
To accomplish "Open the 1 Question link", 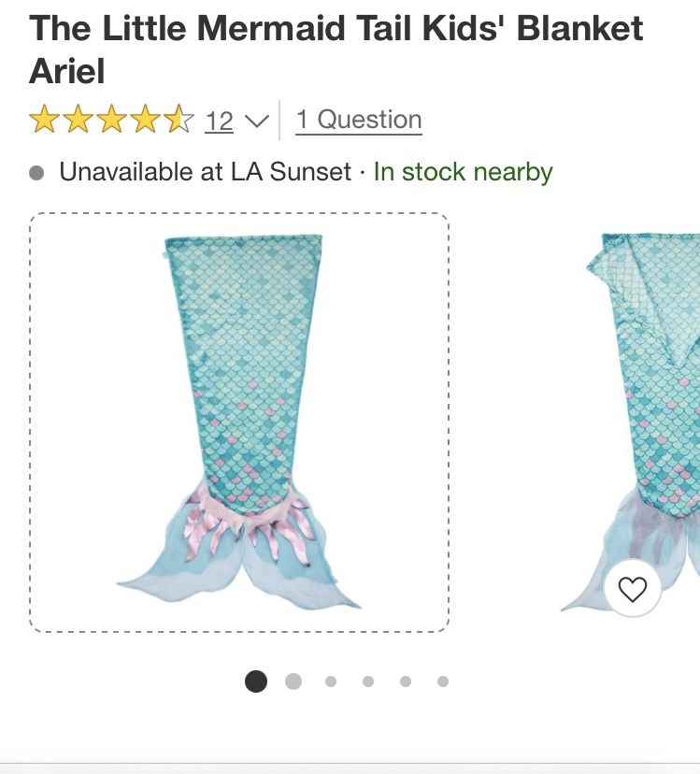I will click(x=359, y=120).
